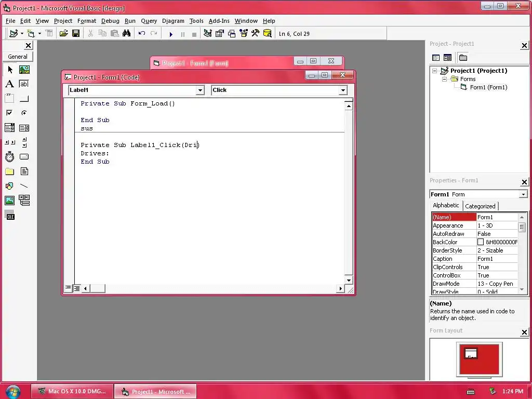Switch to Procedure View in the code window
This screenshot has height=399, width=532.
tap(68, 288)
